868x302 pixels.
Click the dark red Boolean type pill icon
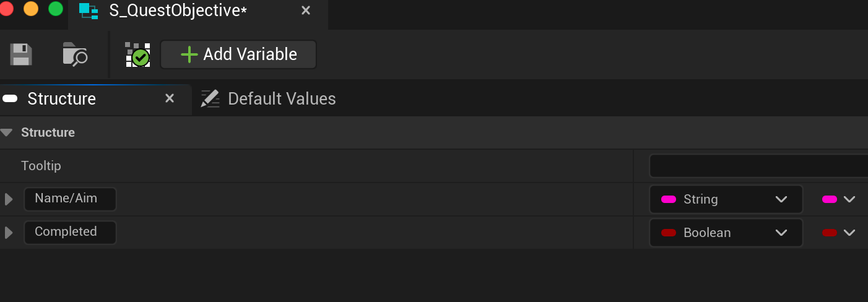[669, 233]
